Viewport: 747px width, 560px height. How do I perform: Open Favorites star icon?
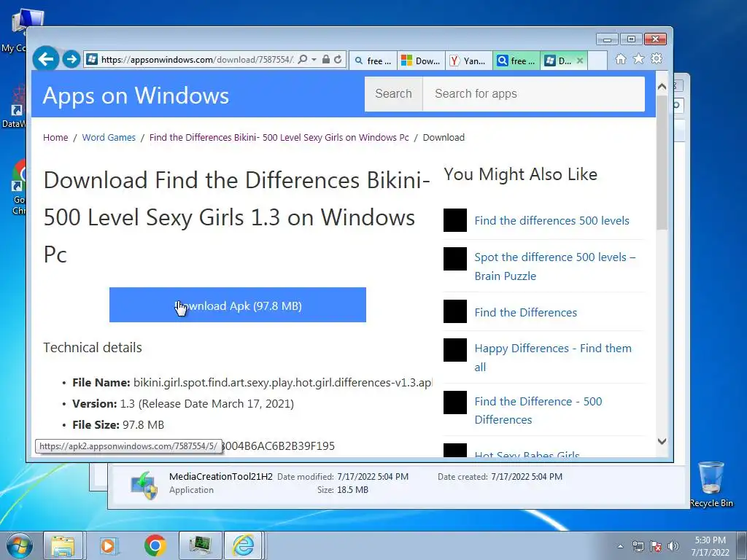pyautogui.click(x=638, y=58)
